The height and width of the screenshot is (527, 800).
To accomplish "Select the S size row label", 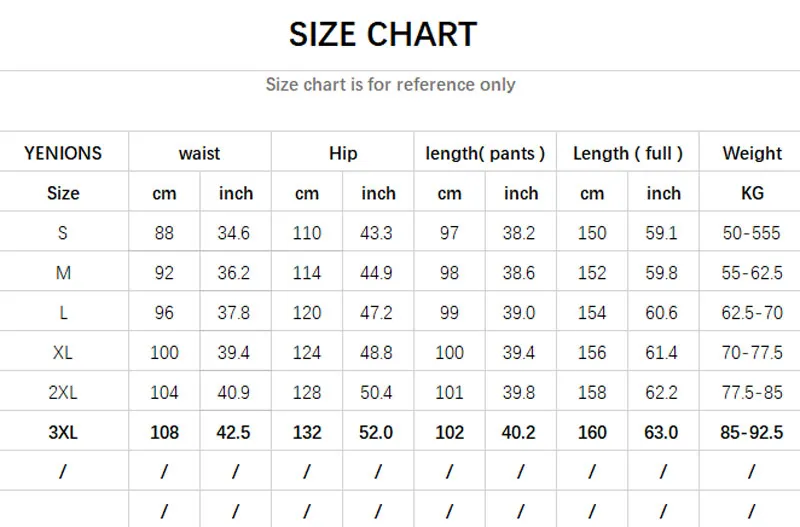I will [62, 233].
